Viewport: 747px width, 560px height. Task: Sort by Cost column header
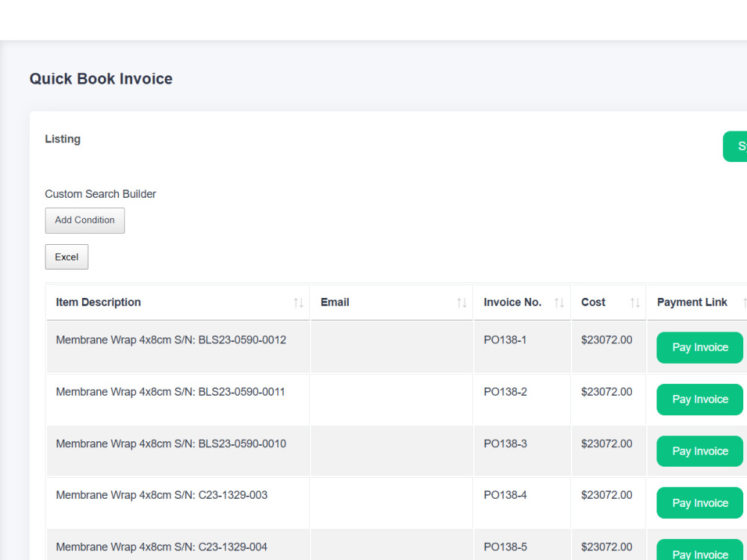(x=609, y=302)
